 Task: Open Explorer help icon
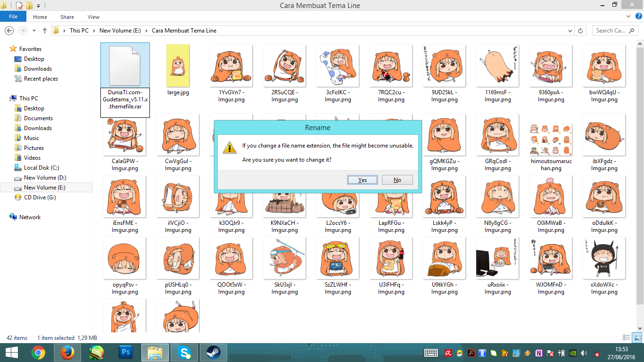click(x=639, y=16)
